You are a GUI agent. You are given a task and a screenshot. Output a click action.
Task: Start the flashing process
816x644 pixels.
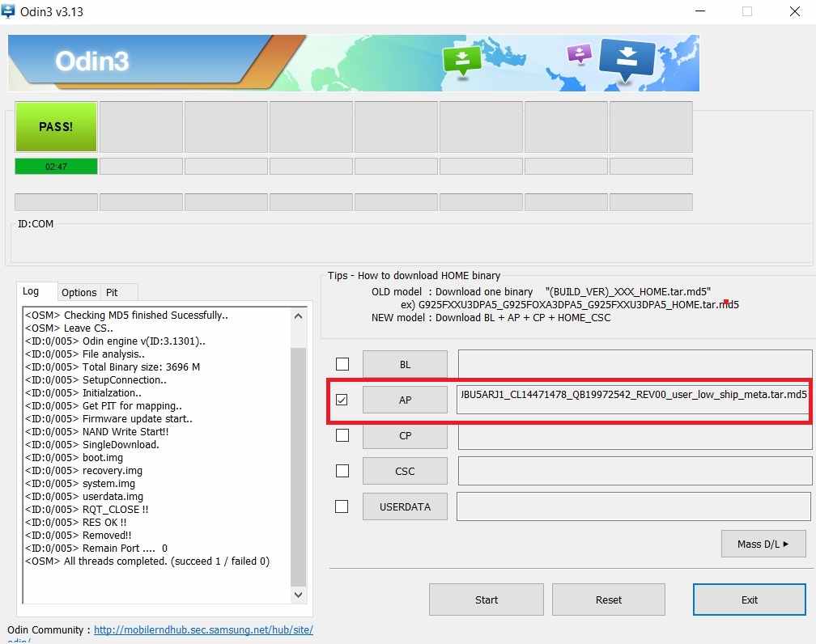[x=486, y=600]
